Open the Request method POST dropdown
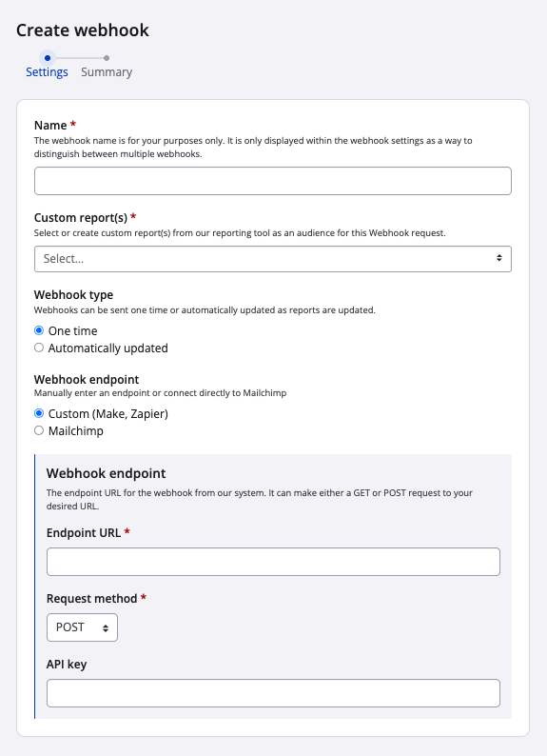547x756 pixels. click(x=82, y=627)
